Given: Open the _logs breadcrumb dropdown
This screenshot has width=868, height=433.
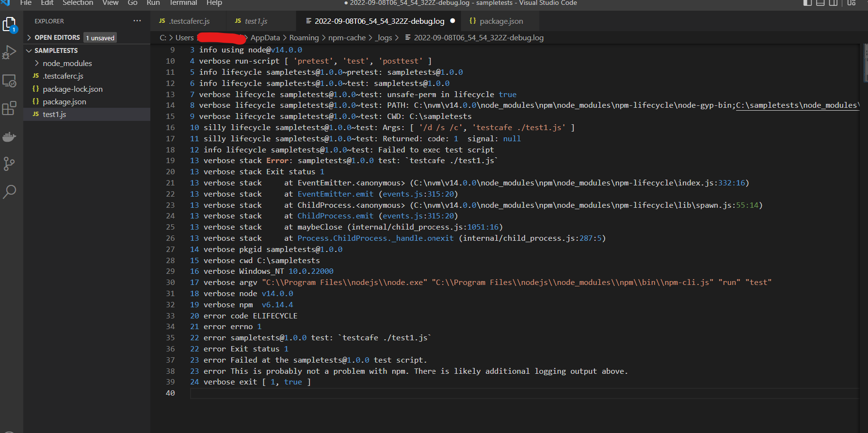Looking at the screenshot, I should point(384,37).
